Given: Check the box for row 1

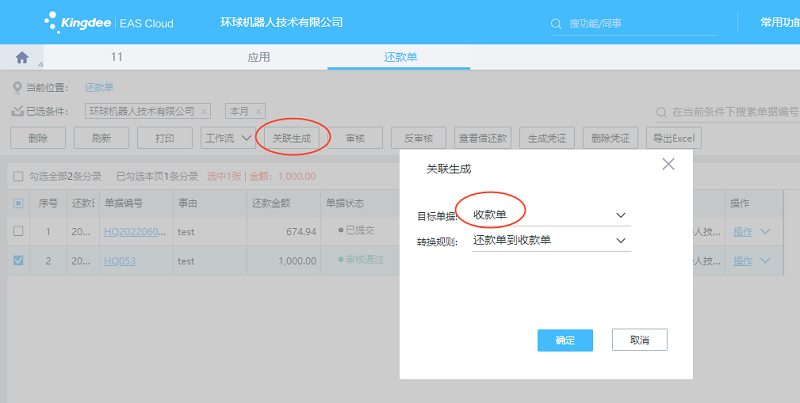Looking at the screenshot, I should pyautogui.click(x=18, y=232).
